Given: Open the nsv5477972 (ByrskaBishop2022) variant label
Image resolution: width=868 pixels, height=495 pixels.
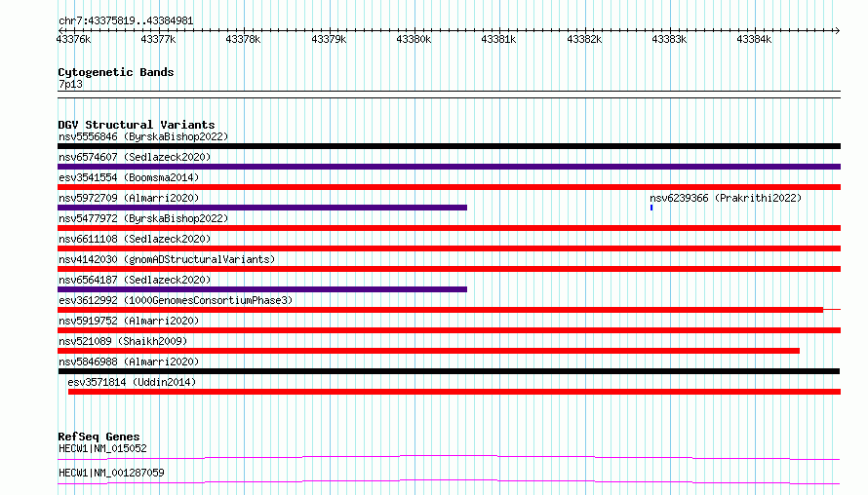Looking at the screenshot, I should (x=143, y=218).
